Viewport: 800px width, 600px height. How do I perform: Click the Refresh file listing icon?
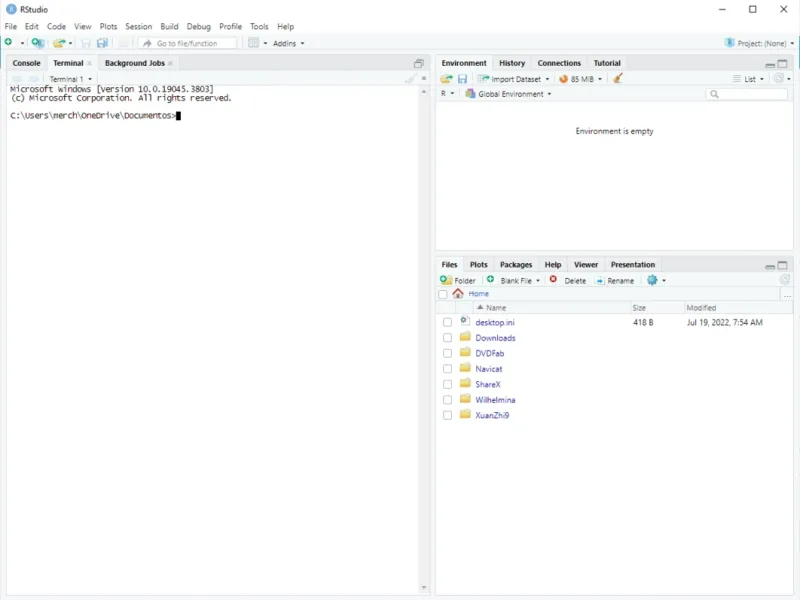tap(785, 280)
